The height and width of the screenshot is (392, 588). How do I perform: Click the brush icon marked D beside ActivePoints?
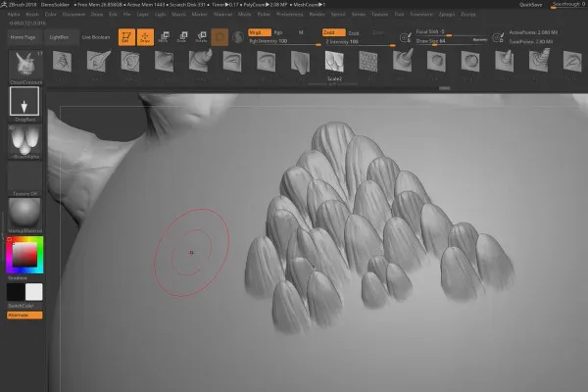tap(498, 37)
